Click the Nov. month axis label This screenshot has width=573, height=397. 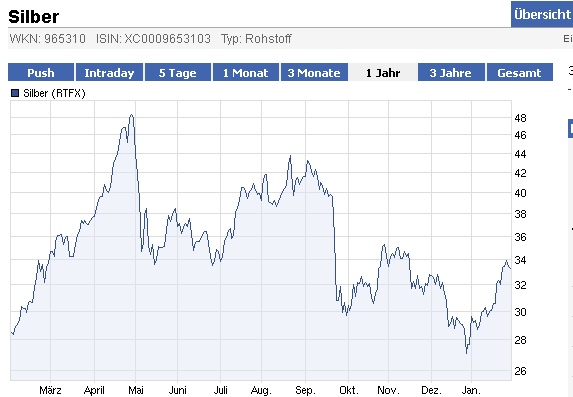pyautogui.click(x=388, y=390)
